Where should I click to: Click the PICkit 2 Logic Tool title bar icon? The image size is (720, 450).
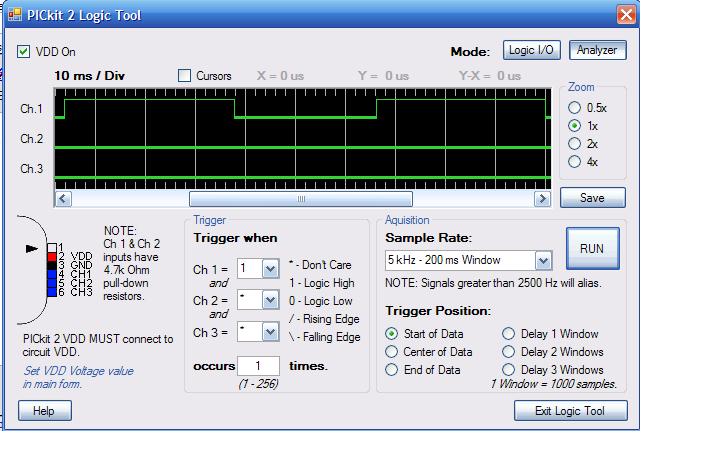(x=15, y=15)
